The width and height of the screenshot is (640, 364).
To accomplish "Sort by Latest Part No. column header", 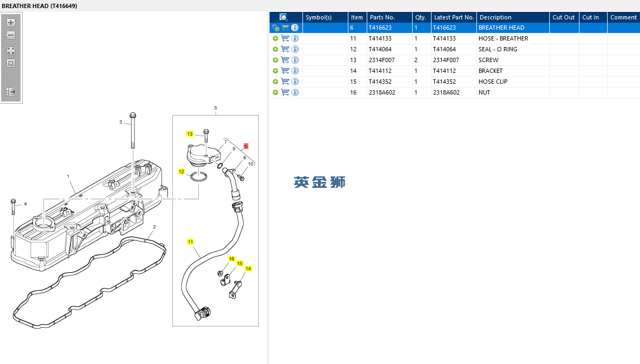I will point(454,17).
